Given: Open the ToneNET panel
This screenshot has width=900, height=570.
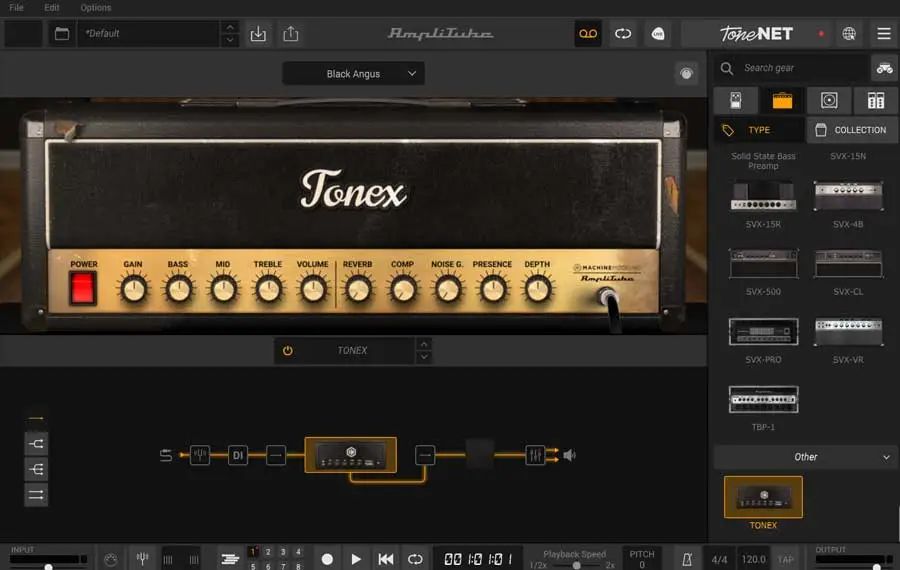Looking at the screenshot, I should point(757,34).
